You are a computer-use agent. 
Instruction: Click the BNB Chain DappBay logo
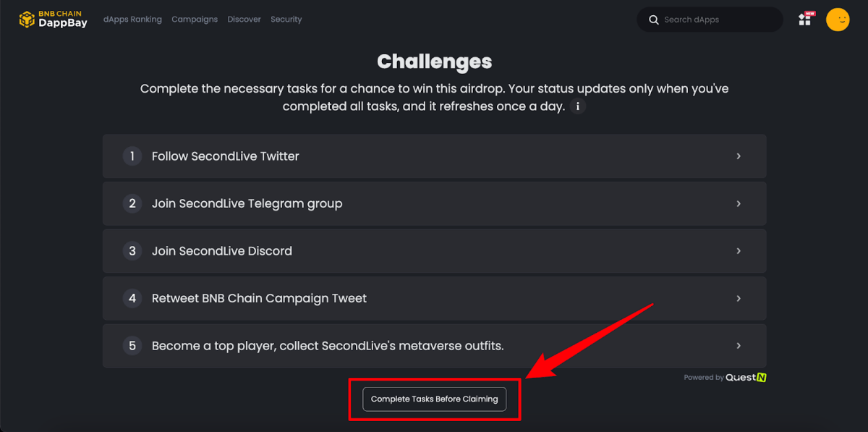coord(53,20)
